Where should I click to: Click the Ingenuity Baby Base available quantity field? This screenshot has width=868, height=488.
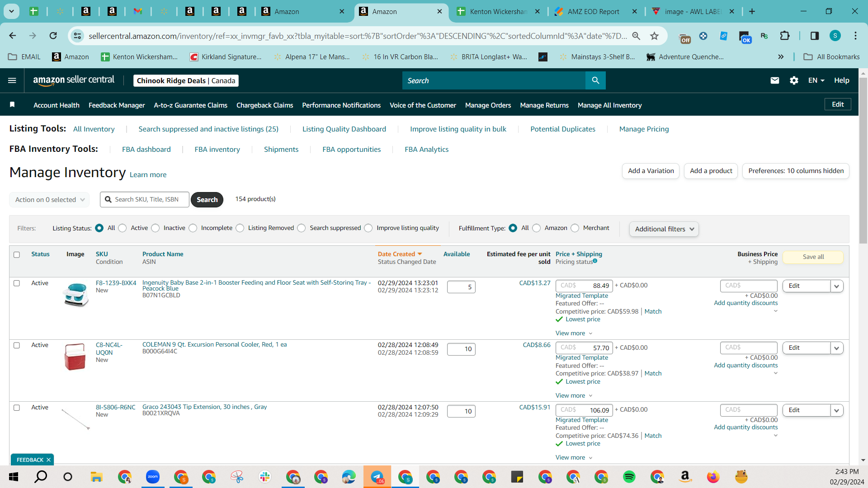point(461,287)
